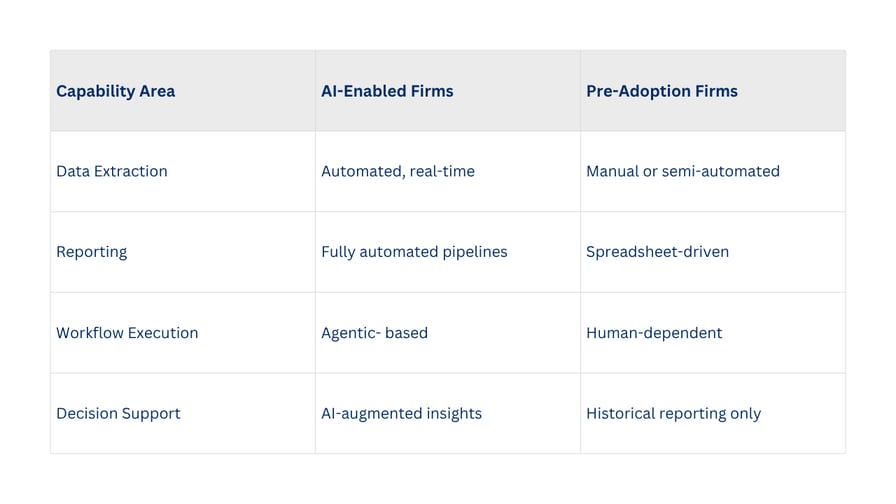Click the Historical reporting only cell
Viewport: 896px width, 504px height.
pos(713,413)
